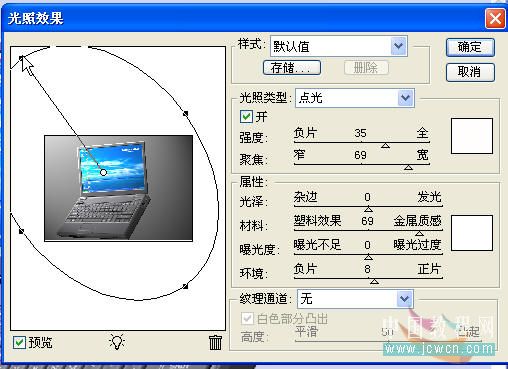Click the light bulb icon to add a light
This screenshot has height=369, width=508.
pyautogui.click(x=117, y=342)
